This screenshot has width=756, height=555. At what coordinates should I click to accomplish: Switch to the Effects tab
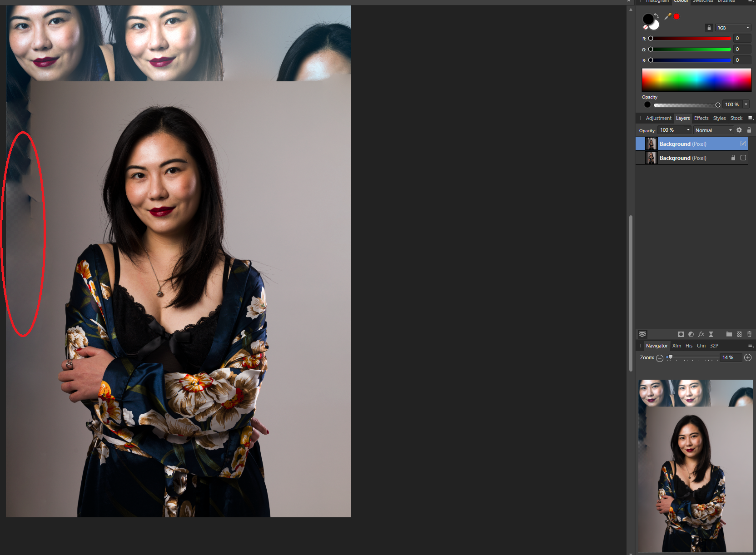[701, 118]
